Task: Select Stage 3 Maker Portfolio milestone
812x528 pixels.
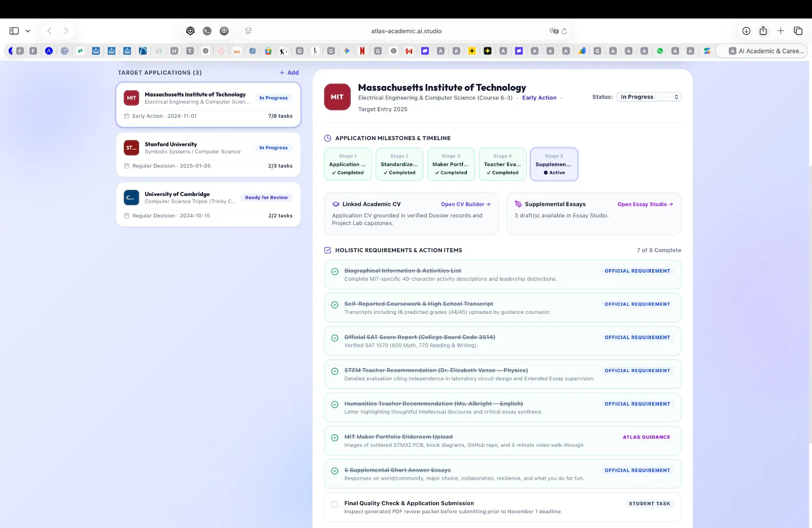Action: (451, 164)
